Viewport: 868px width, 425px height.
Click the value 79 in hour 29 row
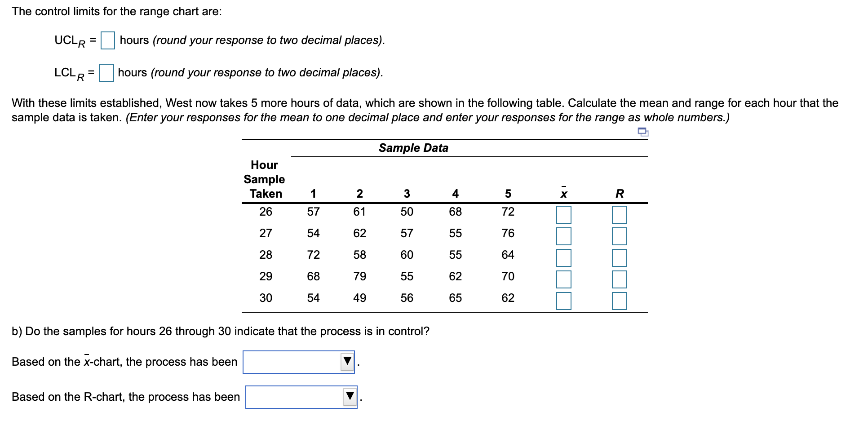tap(360, 277)
